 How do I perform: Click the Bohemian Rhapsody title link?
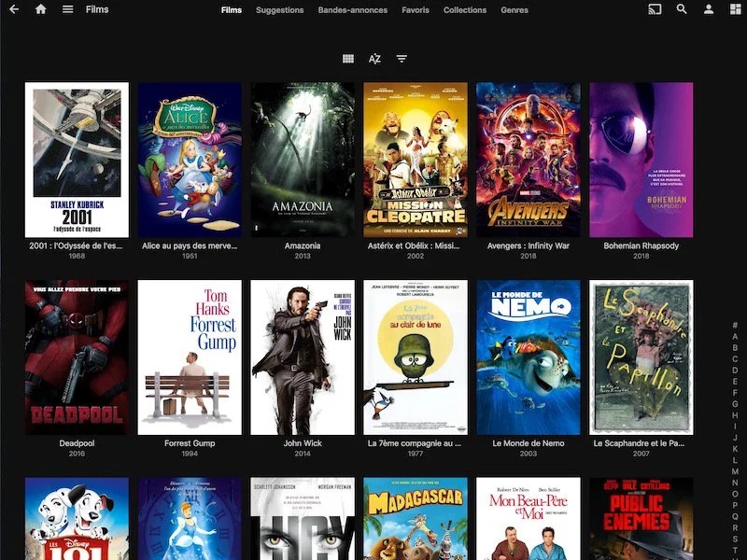pyautogui.click(x=641, y=245)
